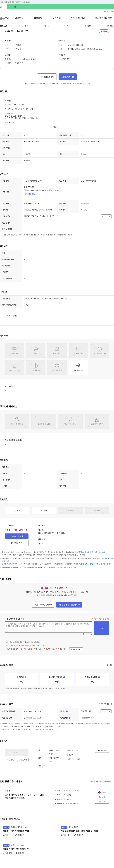
Task: Switch to the 우대사항 section tab
Action: coord(46,26)
